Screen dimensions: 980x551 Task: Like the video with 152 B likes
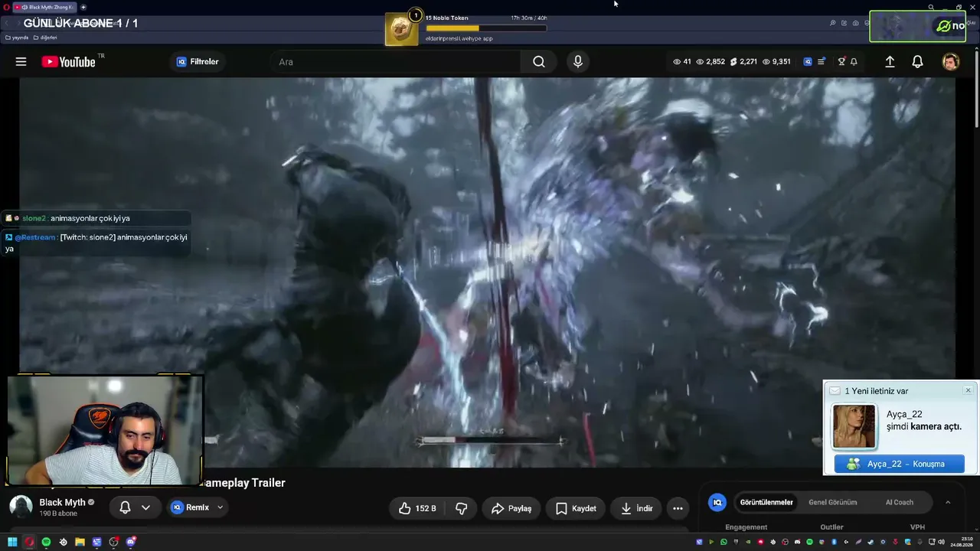click(x=417, y=508)
